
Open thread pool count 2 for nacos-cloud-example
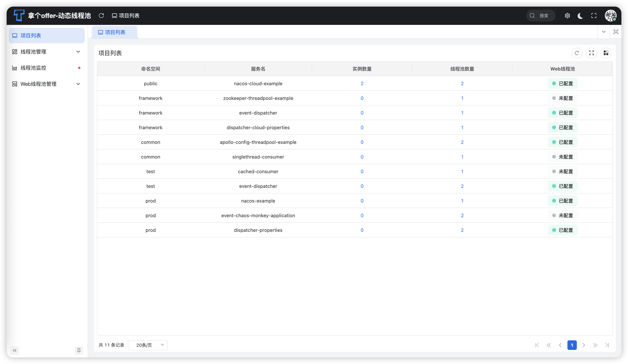tap(462, 84)
